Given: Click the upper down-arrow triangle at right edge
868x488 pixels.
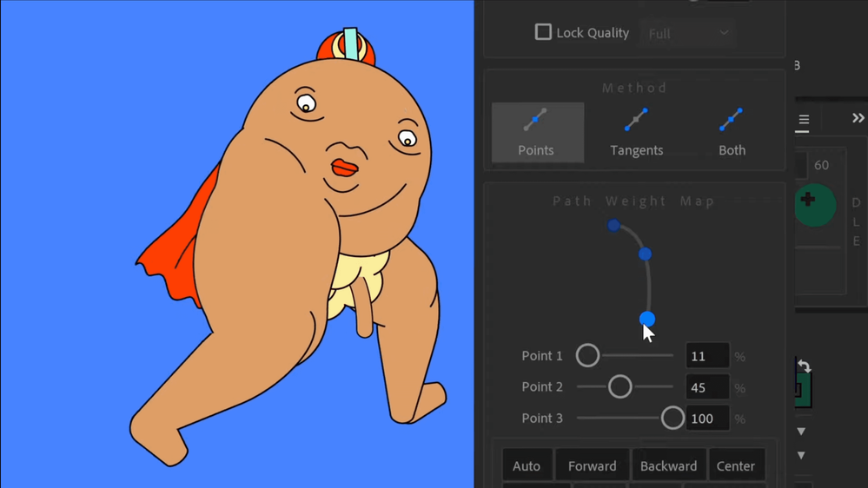Looking at the screenshot, I should tap(801, 432).
